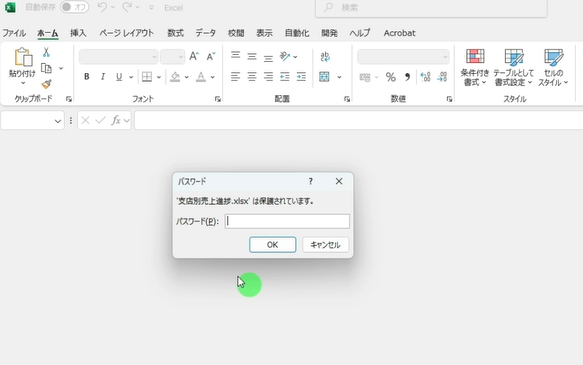Click OK in password dialog
This screenshot has height=365, width=583.
click(x=273, y=245)
